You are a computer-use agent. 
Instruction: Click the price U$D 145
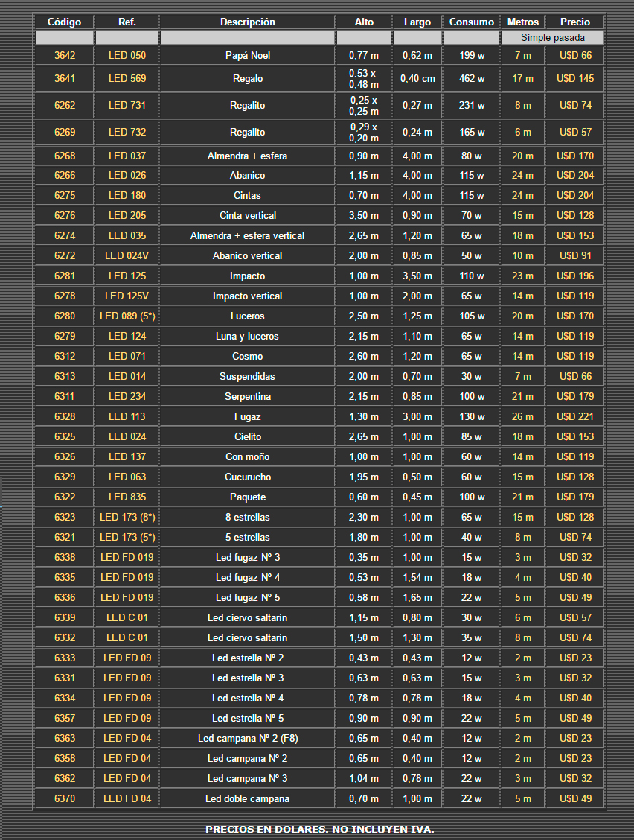point(575,78)
